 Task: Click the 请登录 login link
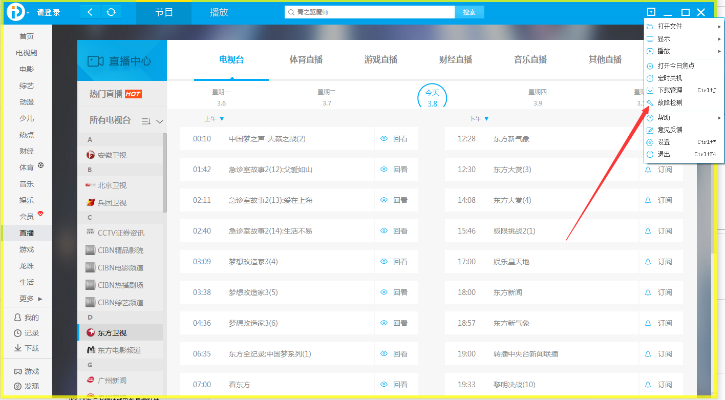pos(47,12)
